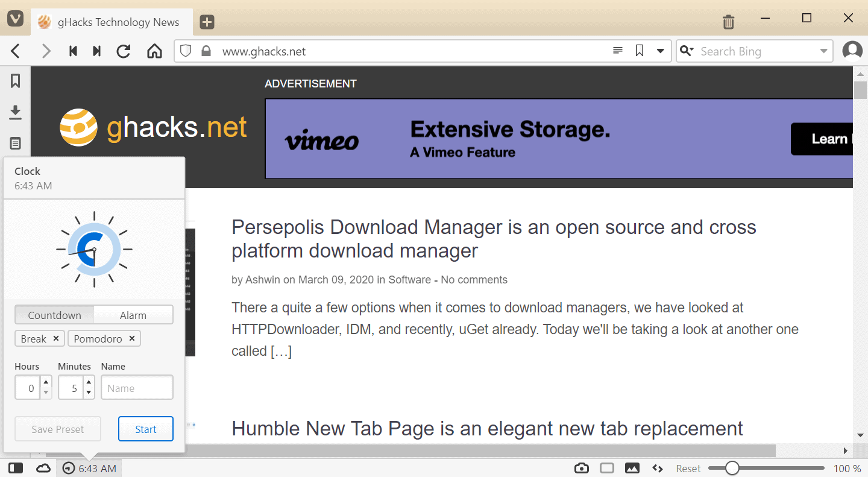Click the Hours input field
Image resolution: width=868 pixels, height=477 pixels.
click(x=28, y=388)
